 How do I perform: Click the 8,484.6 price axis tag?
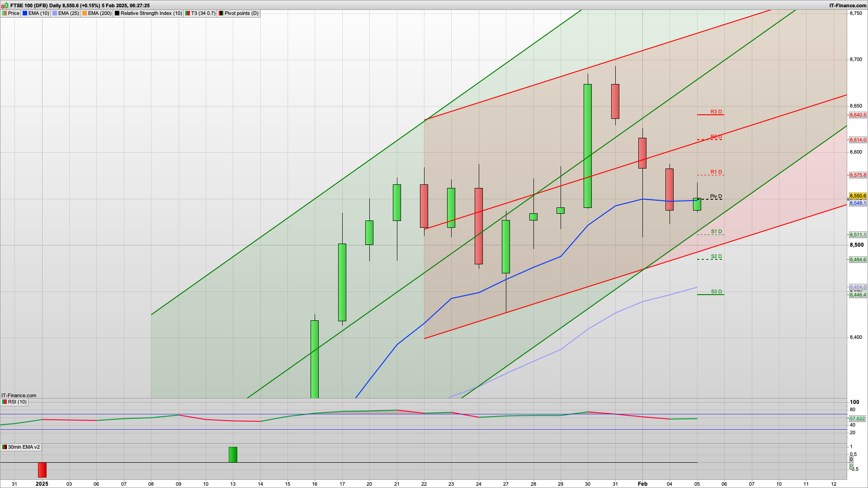click(x=858, y=260)
